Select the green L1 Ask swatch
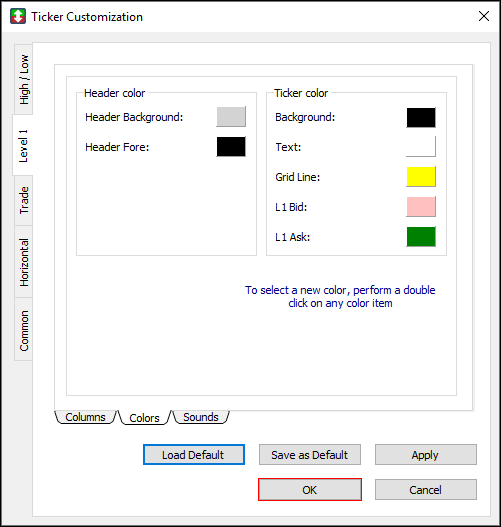This screenshot has height=527, width=501. click(421, 237)
